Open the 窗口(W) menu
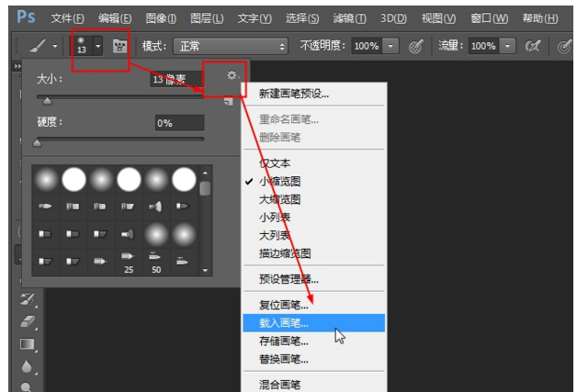This screenshot has width=577, height=392. click(x=490, y=18)
